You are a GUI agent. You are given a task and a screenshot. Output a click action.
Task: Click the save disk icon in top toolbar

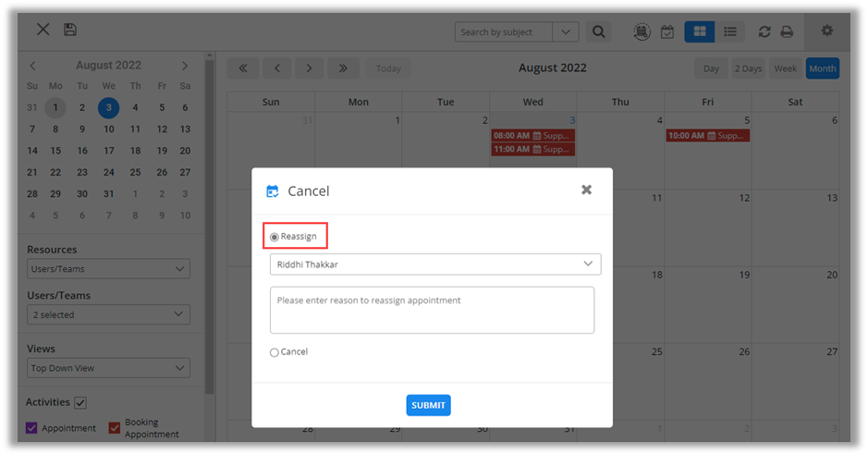(x=70, y=30)
